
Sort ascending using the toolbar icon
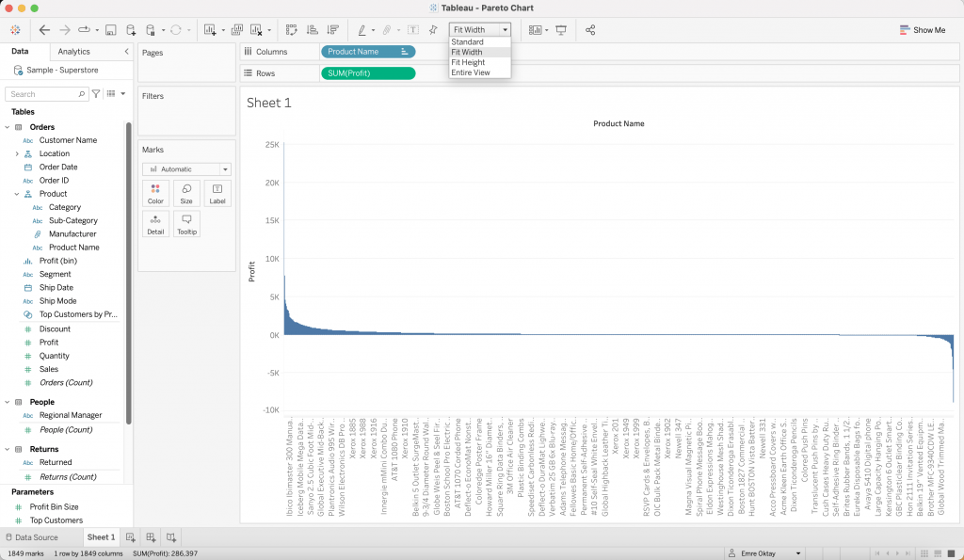point(312,30)
